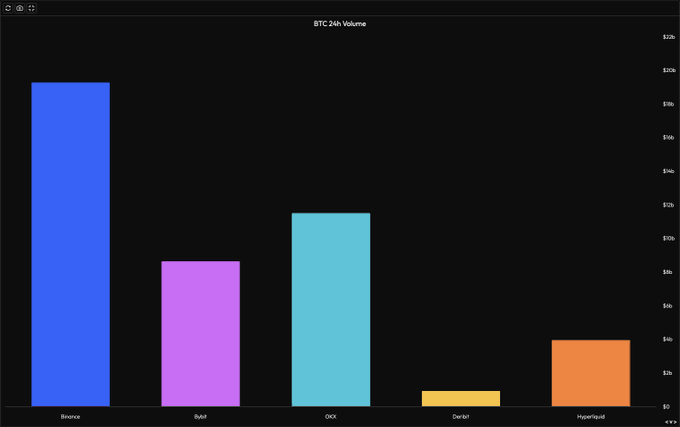Click the cyan OKX volume bar

point(331,310)
